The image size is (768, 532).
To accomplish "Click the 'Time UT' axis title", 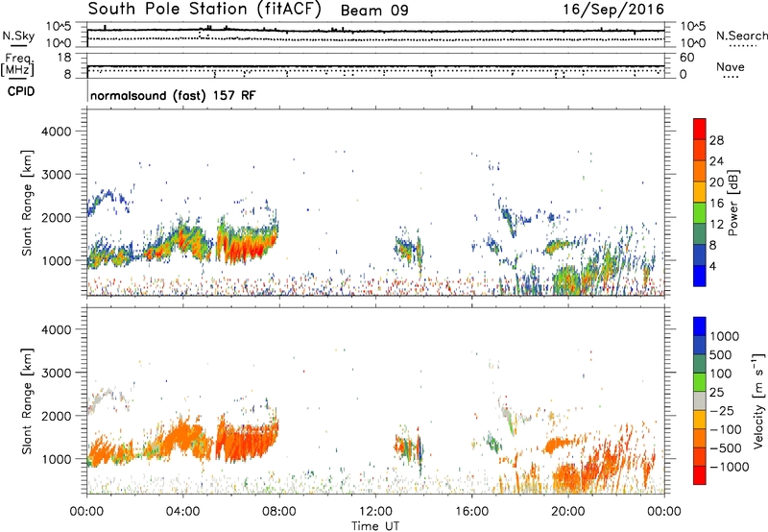I will pyautogui.click(x=375, y=526).
